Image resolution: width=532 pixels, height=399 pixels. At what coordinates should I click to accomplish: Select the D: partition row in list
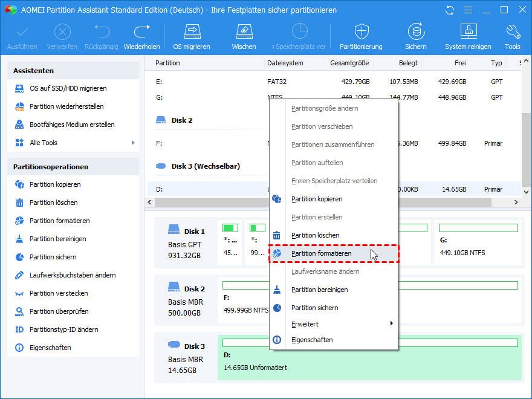[x=334, y=189]
